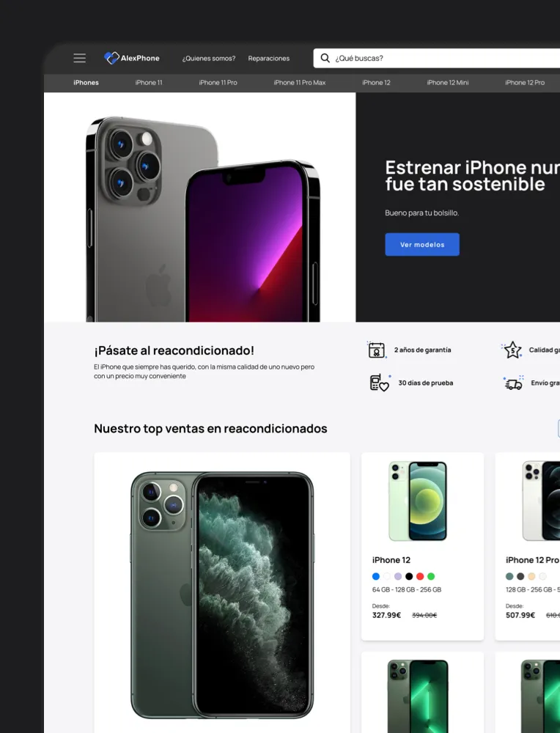
Task: Select the iPhone 11 Pro Max tab
Action: [300, 83]
